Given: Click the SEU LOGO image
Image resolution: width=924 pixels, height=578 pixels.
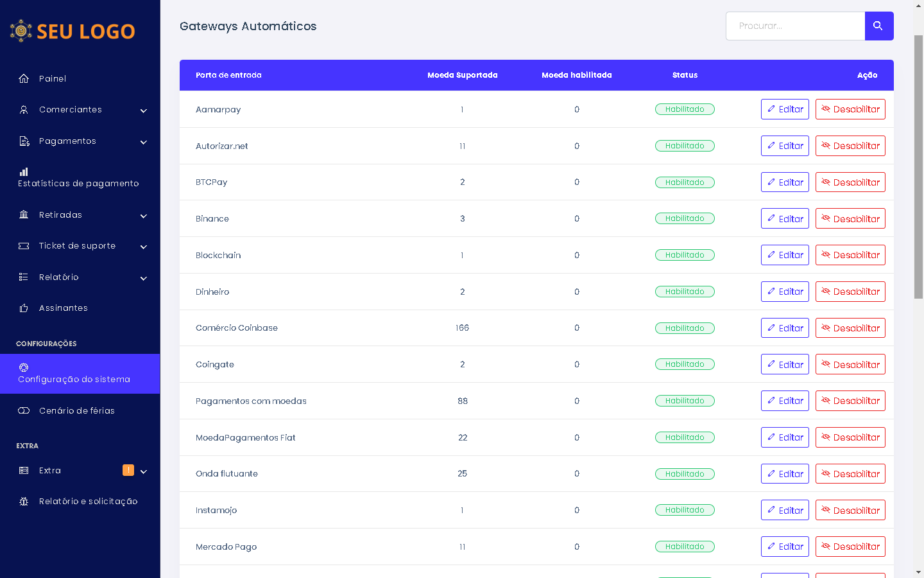Looking at the screenshot, I should point(73,31).
